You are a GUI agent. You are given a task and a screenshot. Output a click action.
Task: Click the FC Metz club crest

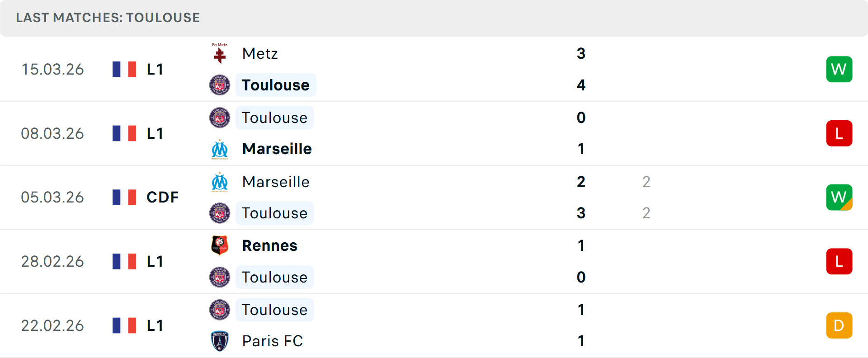pyautogui.click(x=220, y=54)
